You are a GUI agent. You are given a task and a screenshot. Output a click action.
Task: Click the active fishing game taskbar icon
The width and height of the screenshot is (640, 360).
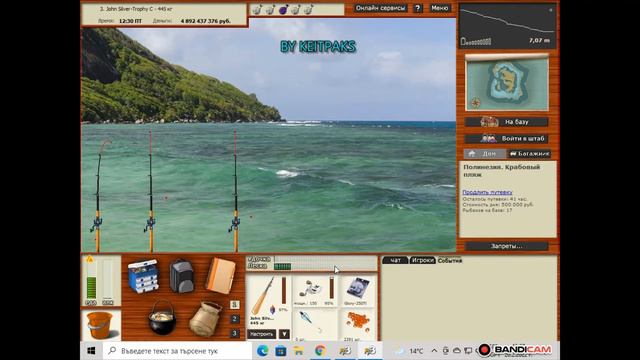coord(369,351)
